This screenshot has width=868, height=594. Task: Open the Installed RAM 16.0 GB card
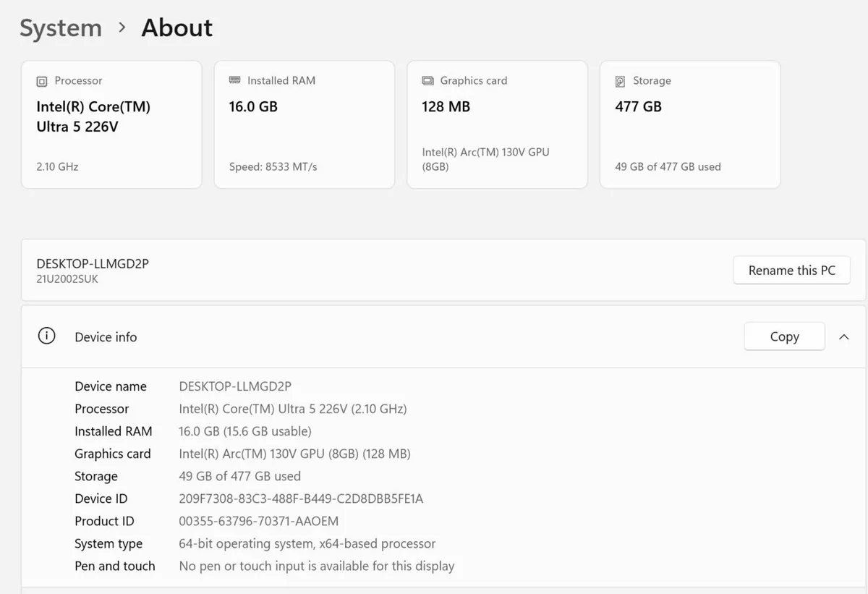305,124
